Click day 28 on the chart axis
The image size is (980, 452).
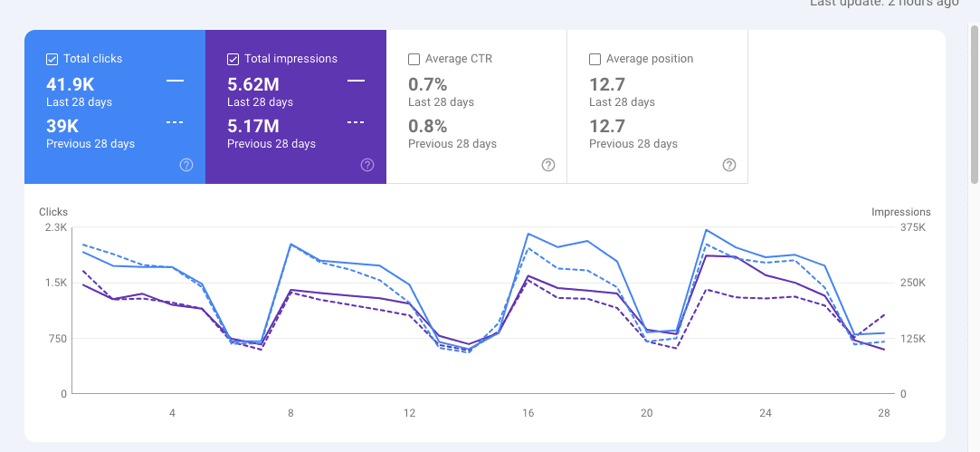point(884,413)
